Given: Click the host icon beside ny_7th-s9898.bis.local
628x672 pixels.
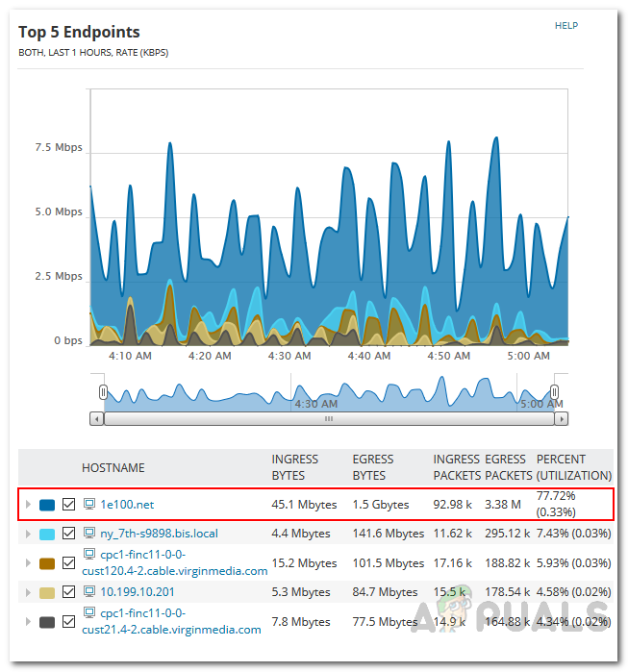Looking at the screenshot, I should [x=89, y=533].
